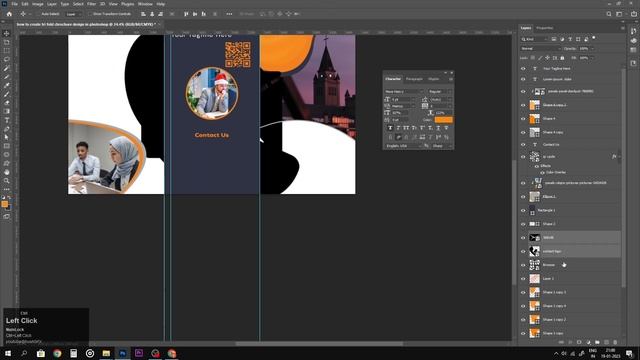This screenshot has width=640, height=360.
Task: Open the layer filter Kind dropdown
Action: pos(534,39)
